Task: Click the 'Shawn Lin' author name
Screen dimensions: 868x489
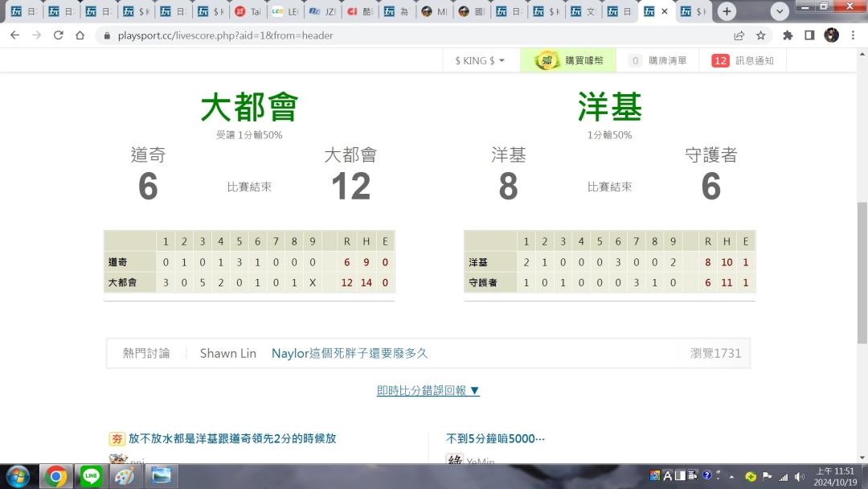Action: [x=228, y=353]
